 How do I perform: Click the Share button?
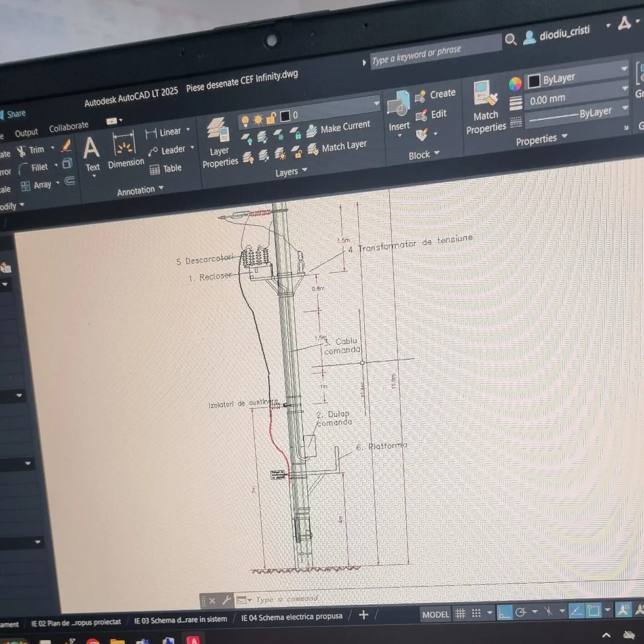pyautogui.click(x=13, y=114)
